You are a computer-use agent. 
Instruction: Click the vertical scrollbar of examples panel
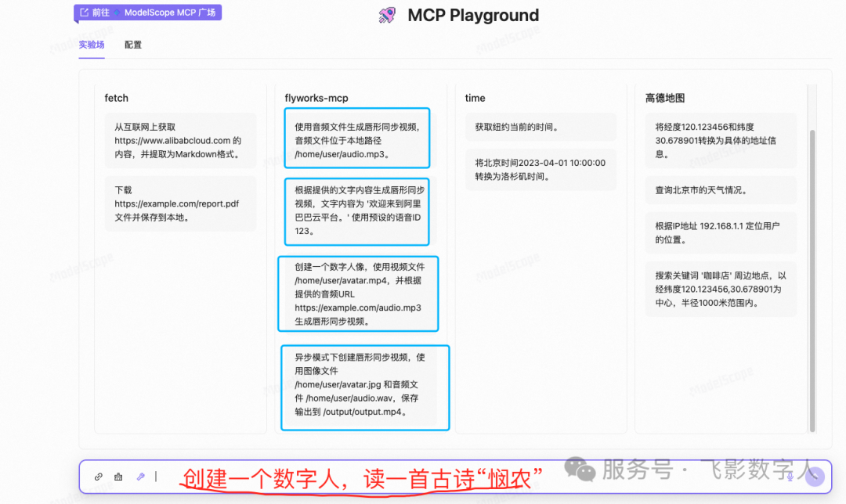coord(812,280)
